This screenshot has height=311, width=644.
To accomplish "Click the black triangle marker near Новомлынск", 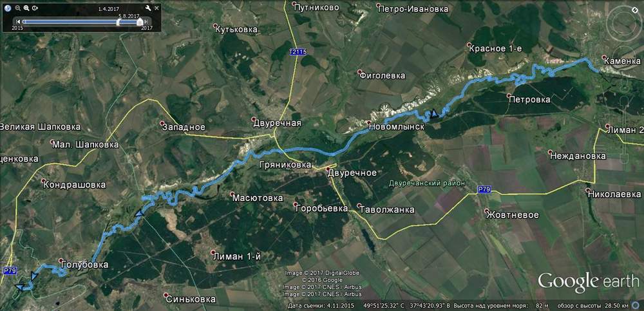I will (433, 113).
